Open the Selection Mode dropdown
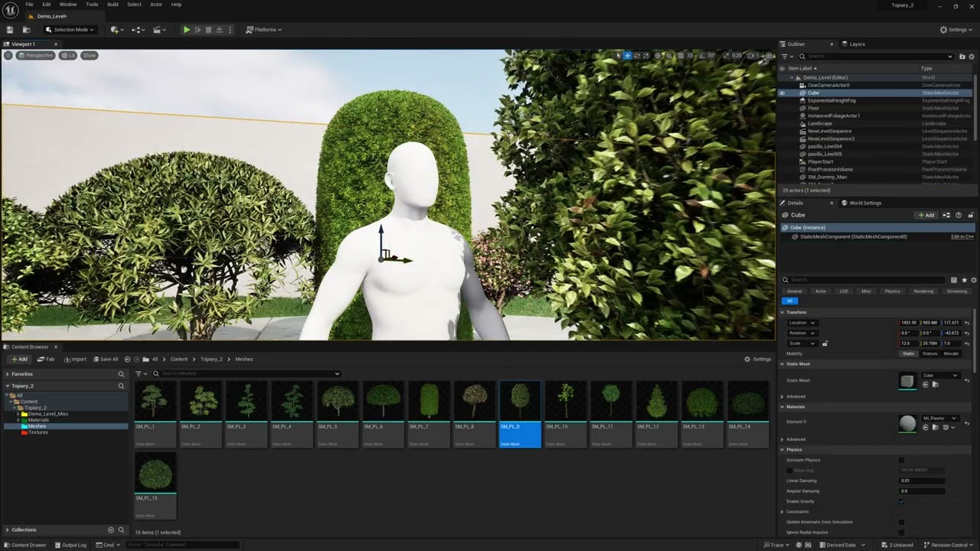Viewport: 980px width, 551px height. [x=70, y=30]
